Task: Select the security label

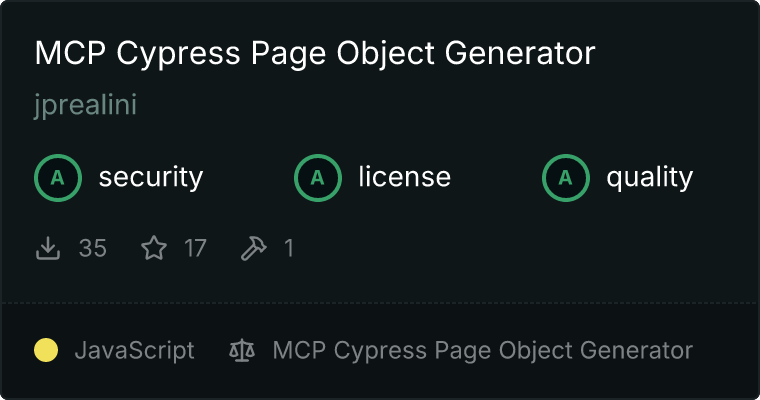Action: pyautogui.click(x=151, y=177)
